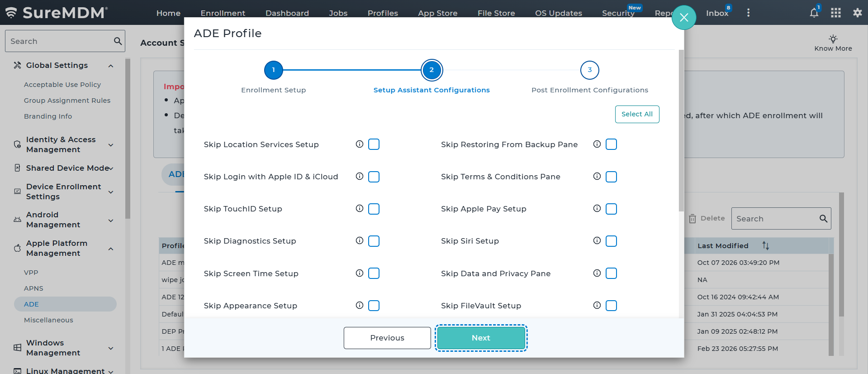Screen dimensions: 868x374
Task: Open the Dashboard menu
Action: 287,13
